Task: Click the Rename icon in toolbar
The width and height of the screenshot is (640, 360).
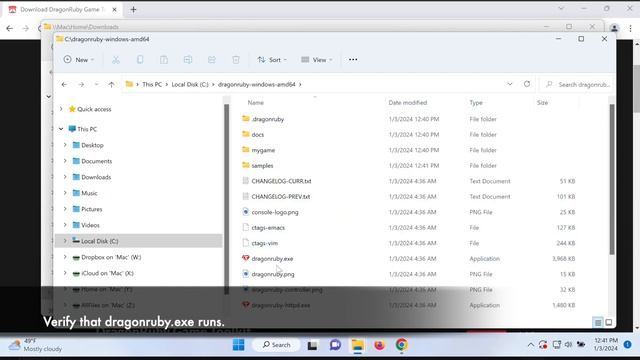Action: [x=188, y=60]
